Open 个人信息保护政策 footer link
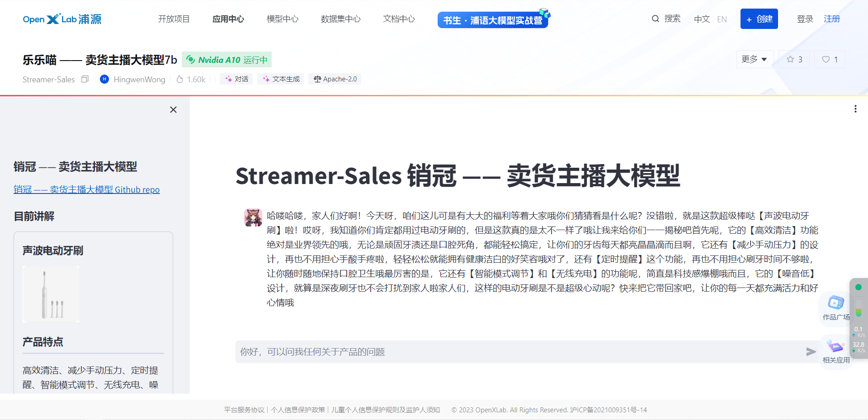Screen dimensions: 868x420 (298, 410)
